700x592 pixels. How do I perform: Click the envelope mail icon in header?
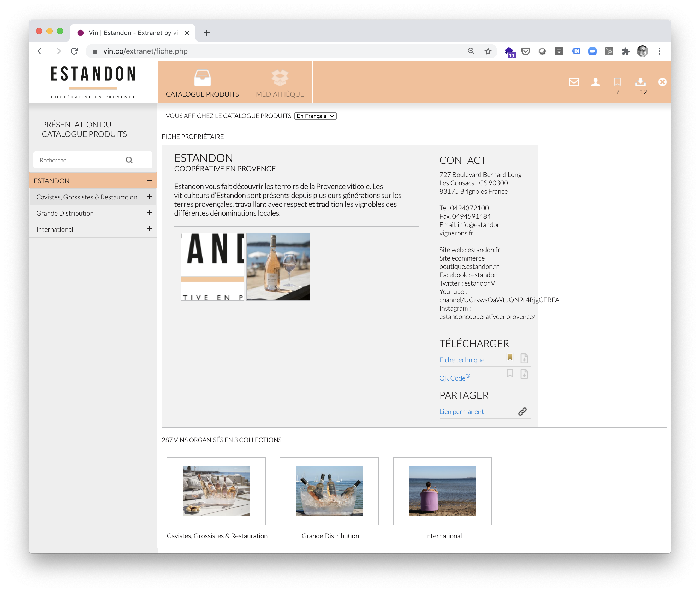coord(573,82)
